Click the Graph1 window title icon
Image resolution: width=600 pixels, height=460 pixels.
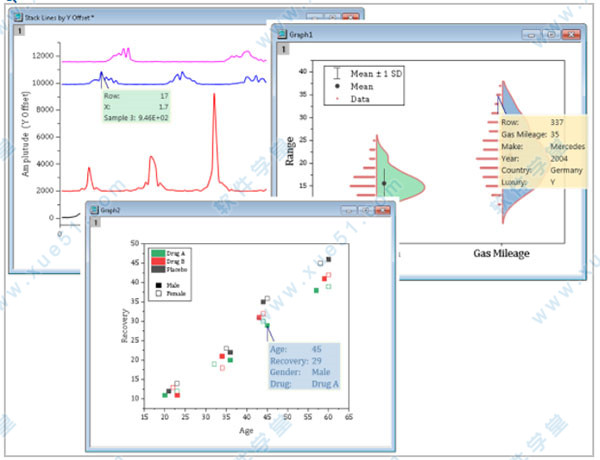point(282,34)
